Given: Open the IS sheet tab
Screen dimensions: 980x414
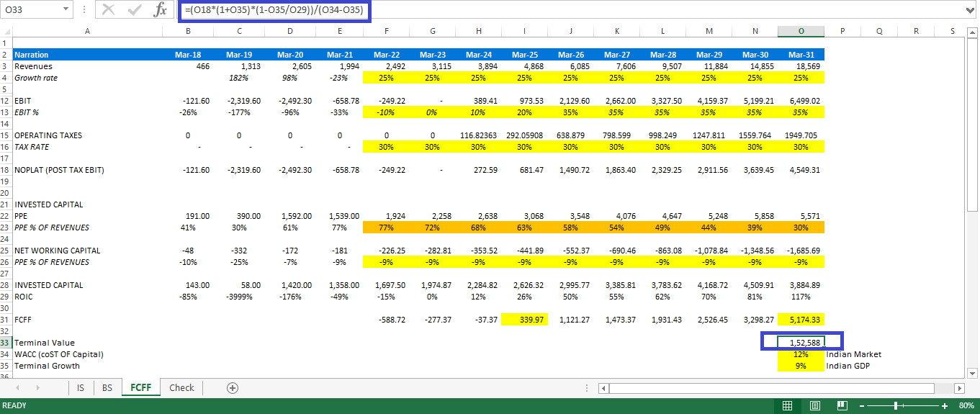Looking at the screenshot, I should pyautogui.click(x=80, y=387).
